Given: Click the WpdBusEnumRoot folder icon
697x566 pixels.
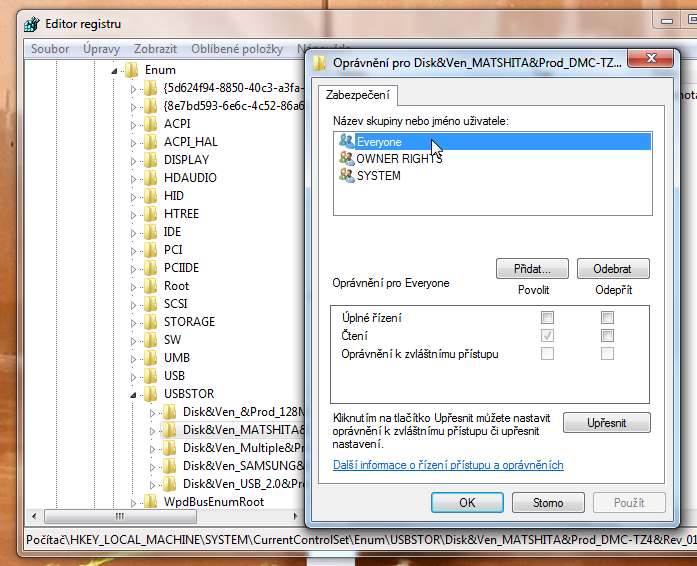Looking at the screenshot, I should click(151, 502).
